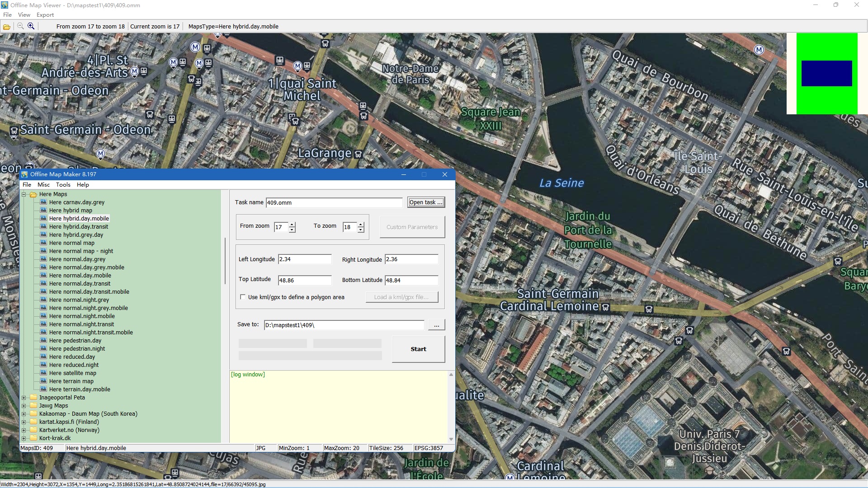Open File menu in Offline Map Maker
This screenshot has width=868, height=488.
(x=27, y=184)
